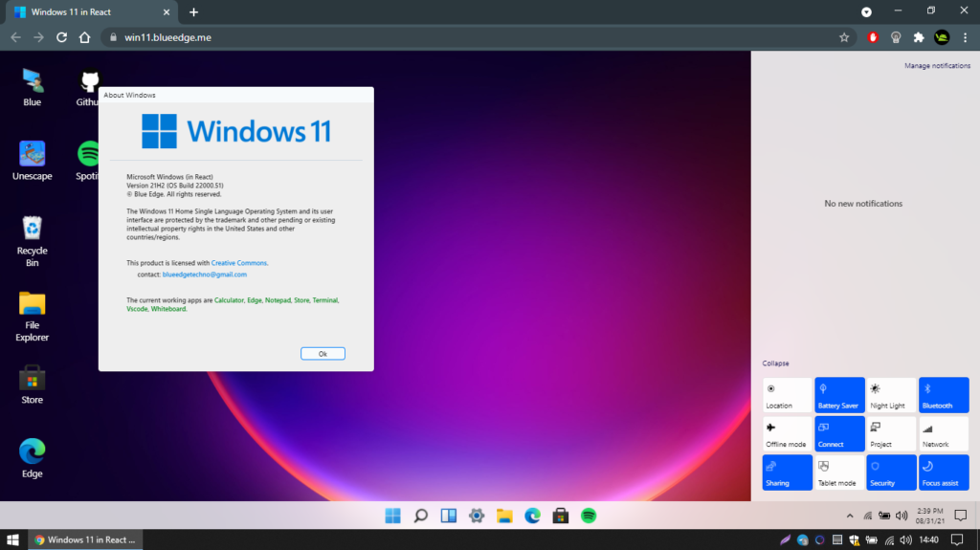
Task: Open the Github desktop icon
Action: (x=88, y=87)
